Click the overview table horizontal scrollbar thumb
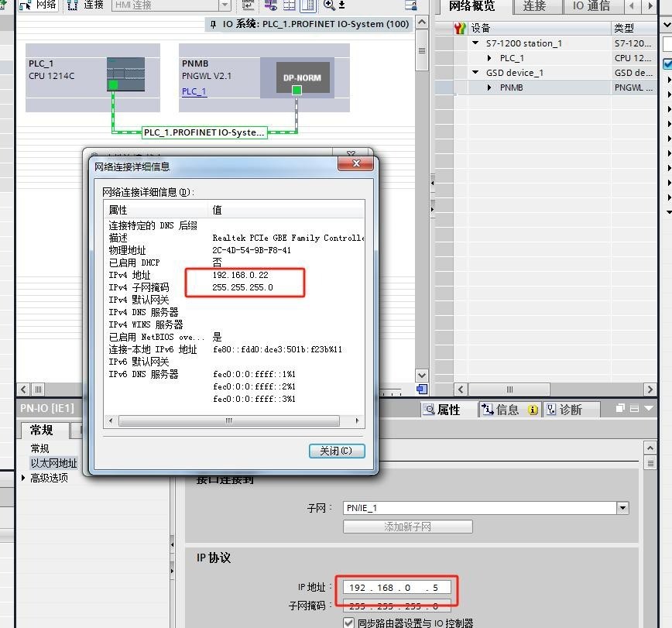 [509, 389]
